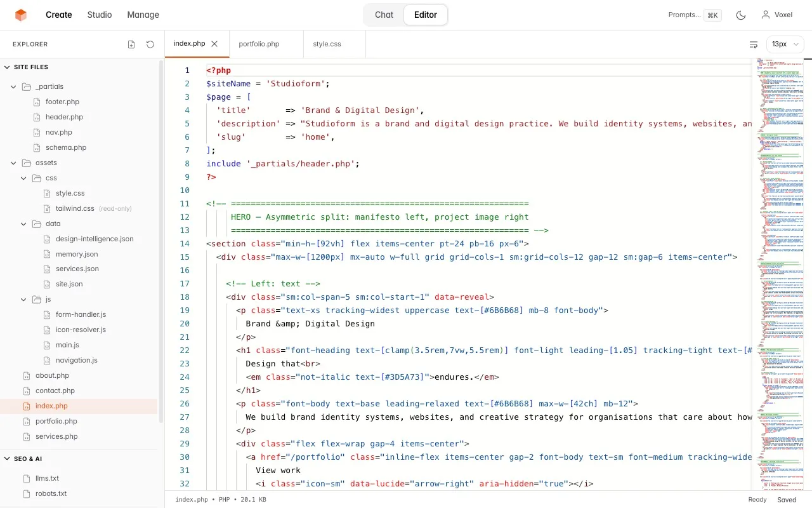Image resolution: width=812 pixels, height=508 pixels.
Task: Click line number 14 in the editor
Action: pyautogui.click(x=185, y=243)
